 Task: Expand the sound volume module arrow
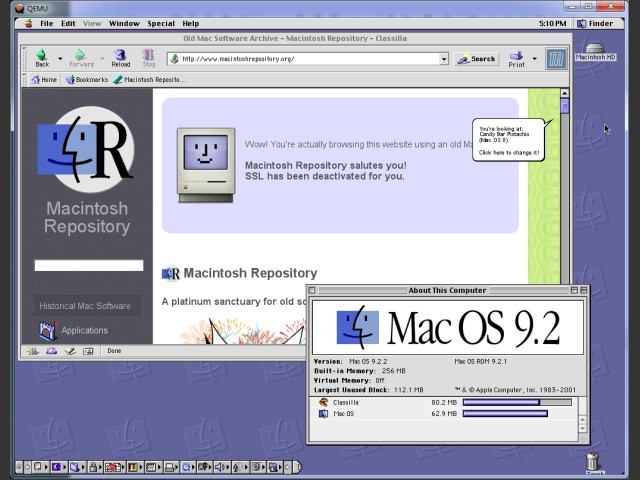[x=228, y=467]
